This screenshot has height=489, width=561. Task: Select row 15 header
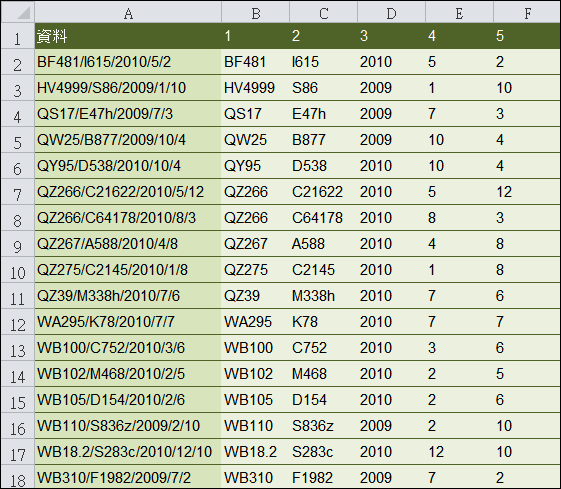(18, 400)
